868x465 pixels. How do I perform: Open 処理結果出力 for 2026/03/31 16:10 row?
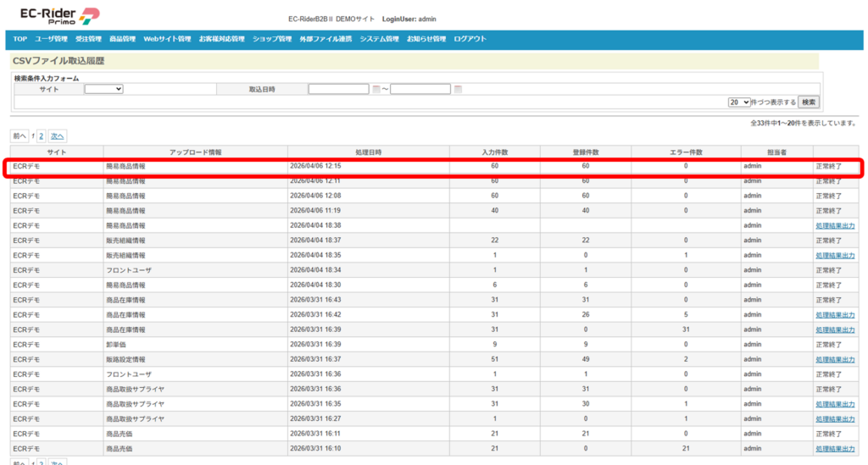[835, 449]
